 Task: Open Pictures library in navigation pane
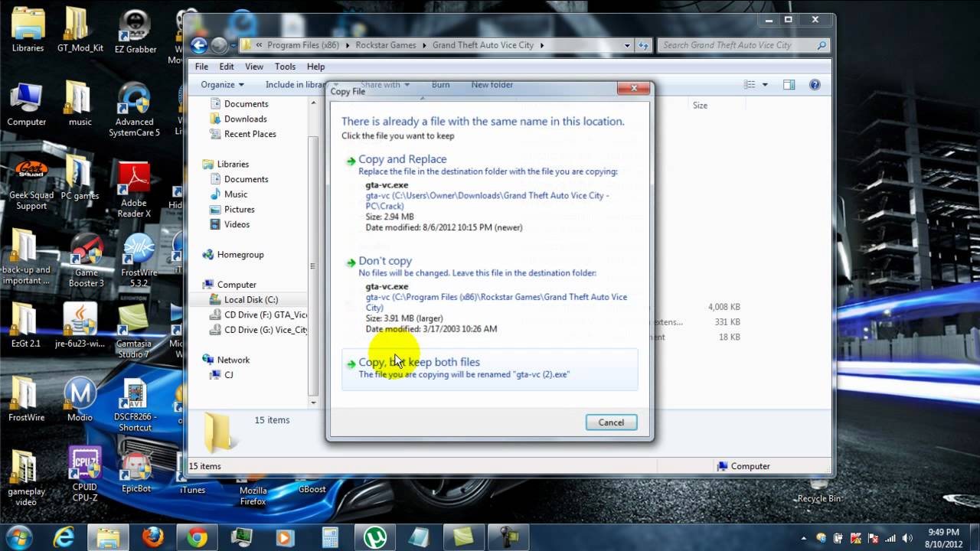pyautogui.click(x=239, y=209)
